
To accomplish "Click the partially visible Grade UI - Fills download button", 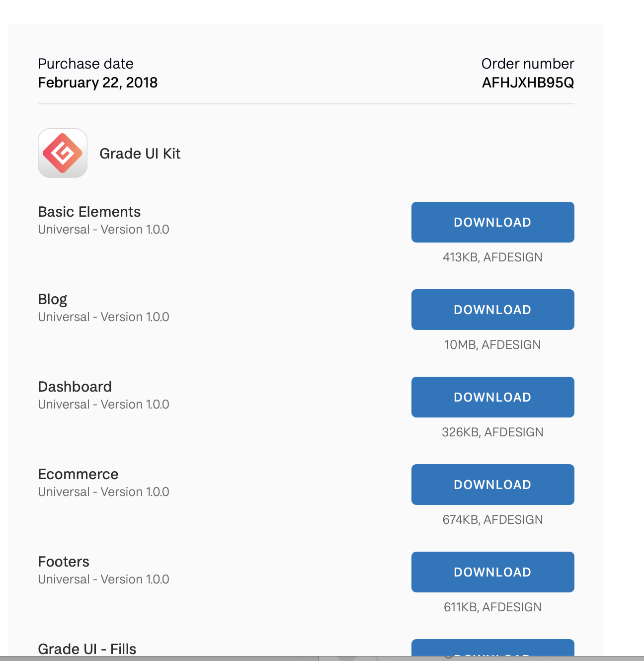I will (x=492, y=648).
